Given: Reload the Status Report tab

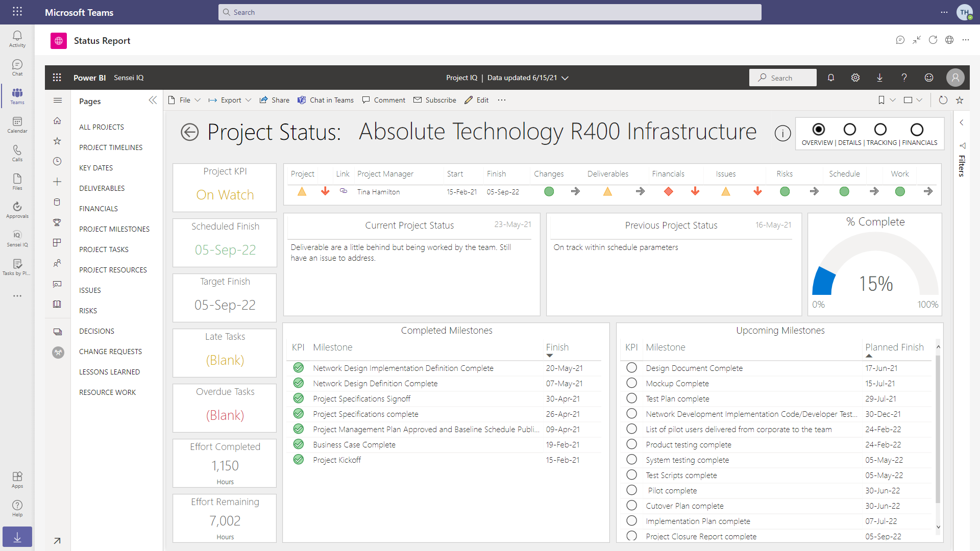Looking at the screenshot, I should click(933, 40).
